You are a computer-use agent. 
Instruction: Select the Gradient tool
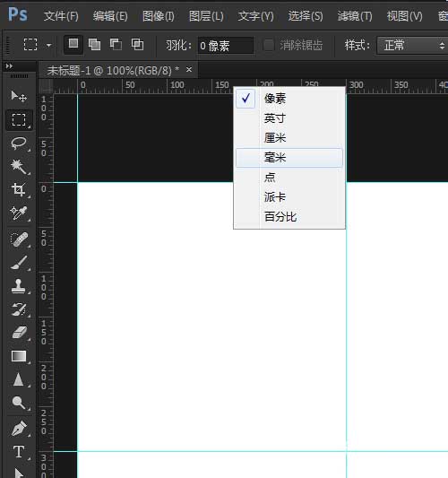[19, 356]
